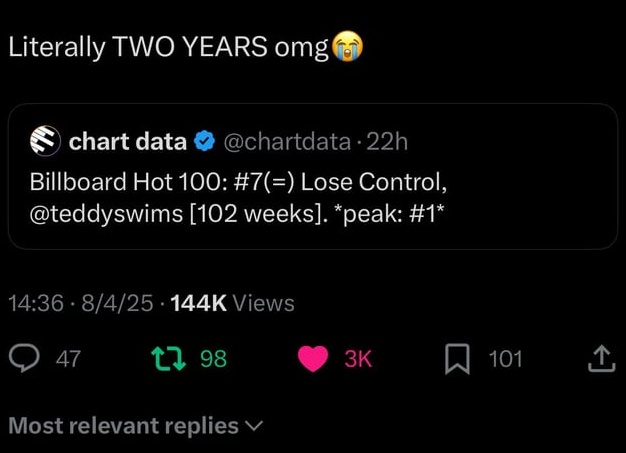
Task: Click the 3K likes count
Action: [358, 358]
